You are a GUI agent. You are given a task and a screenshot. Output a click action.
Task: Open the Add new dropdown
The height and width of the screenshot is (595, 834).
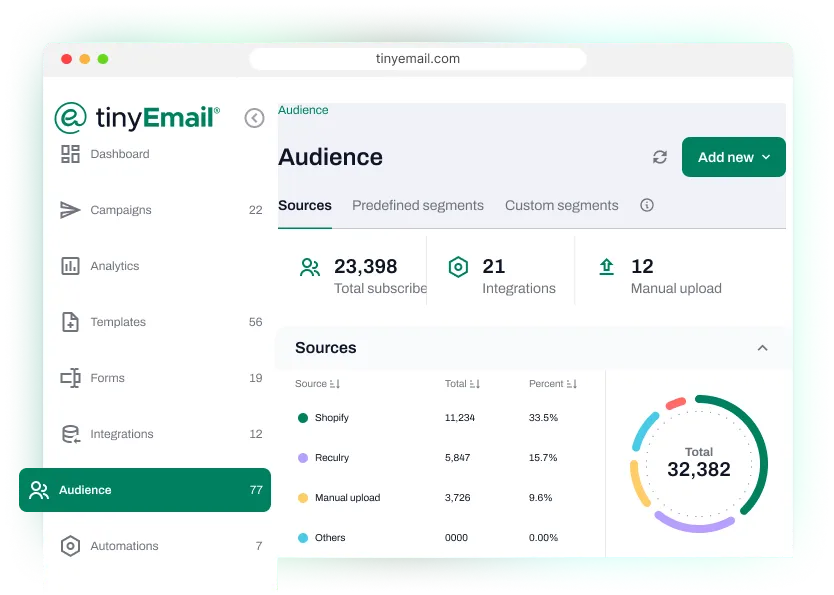[x=733, y=157]
